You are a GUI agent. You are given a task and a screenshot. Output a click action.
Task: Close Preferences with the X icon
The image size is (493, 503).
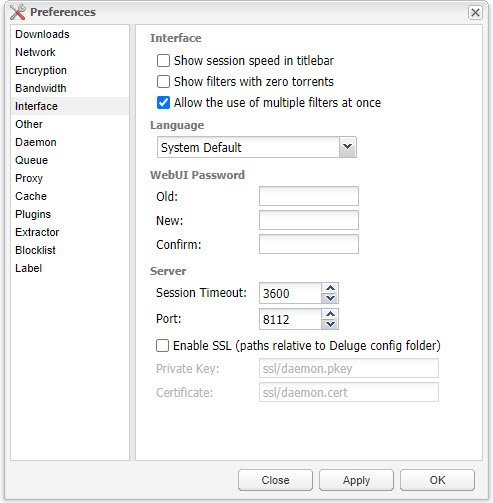(475, 13)
